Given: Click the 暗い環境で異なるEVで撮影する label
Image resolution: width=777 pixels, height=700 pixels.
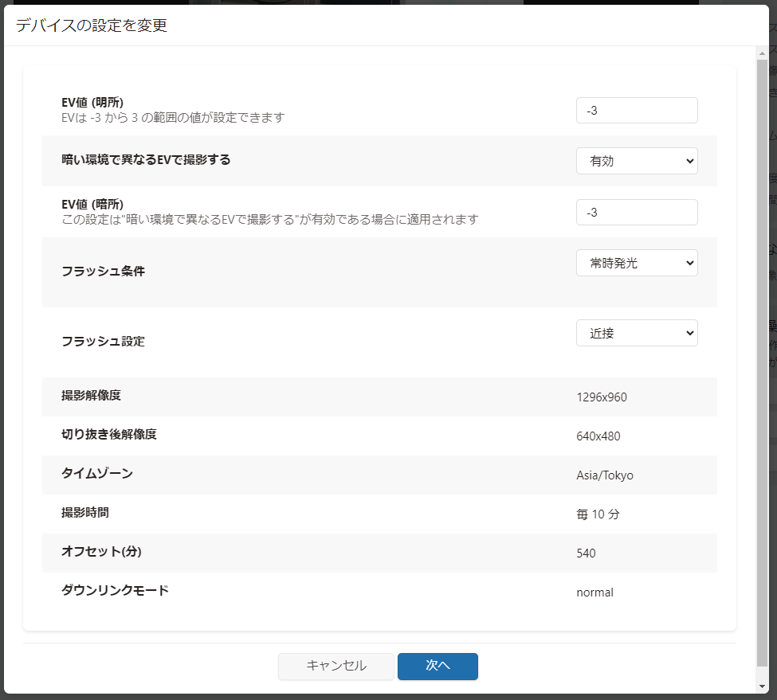Looking at the screenshot, I should click(146, 160).
